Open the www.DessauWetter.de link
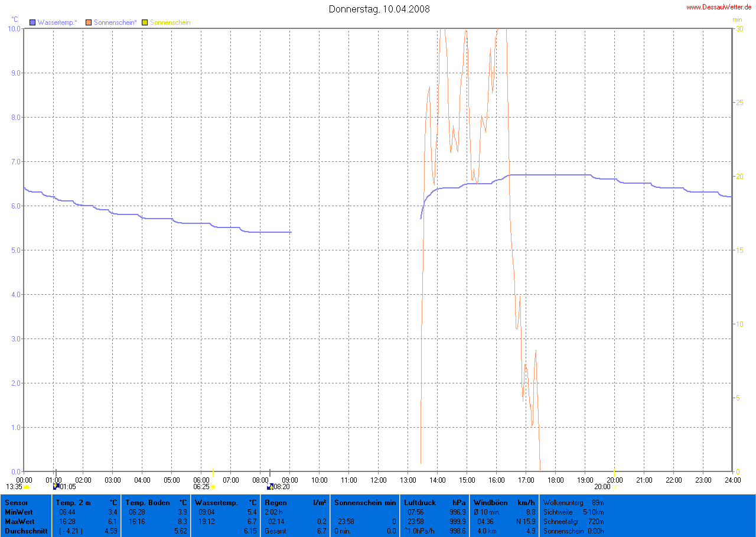The width and height of the screenshot is (756, 537). click(719, 7)
